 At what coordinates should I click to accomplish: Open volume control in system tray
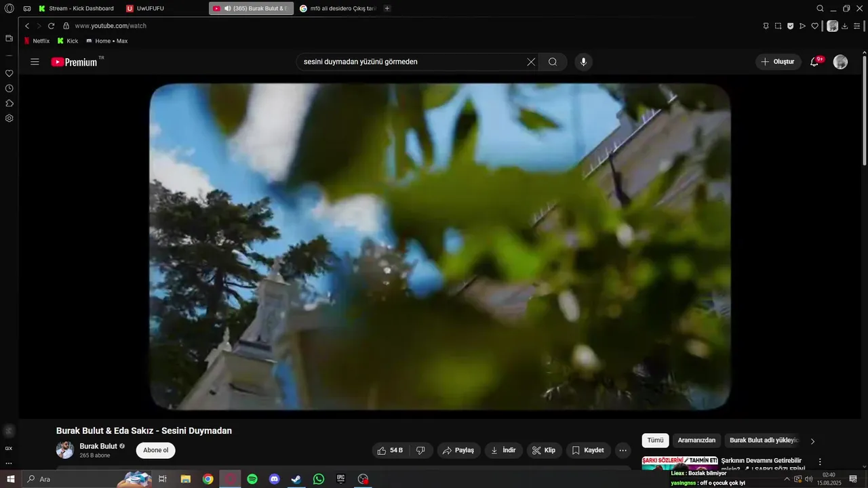[x=808, y=479]
